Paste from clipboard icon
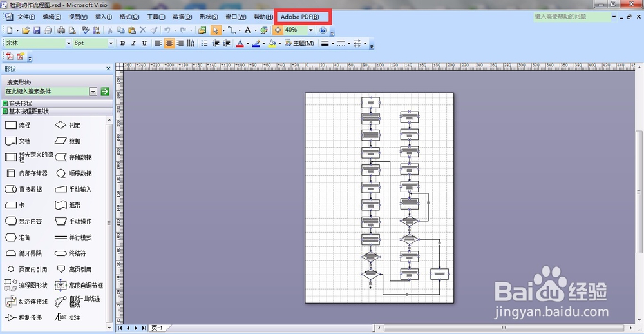The width and height of the screenshot is (644, 334). [132, 30]
